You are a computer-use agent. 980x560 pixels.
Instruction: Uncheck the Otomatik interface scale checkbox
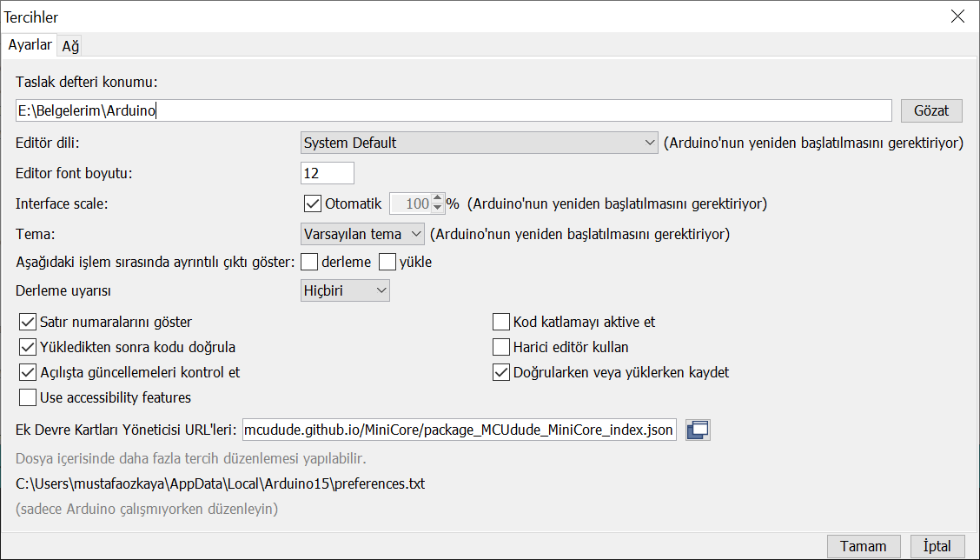tap(313, 203)
